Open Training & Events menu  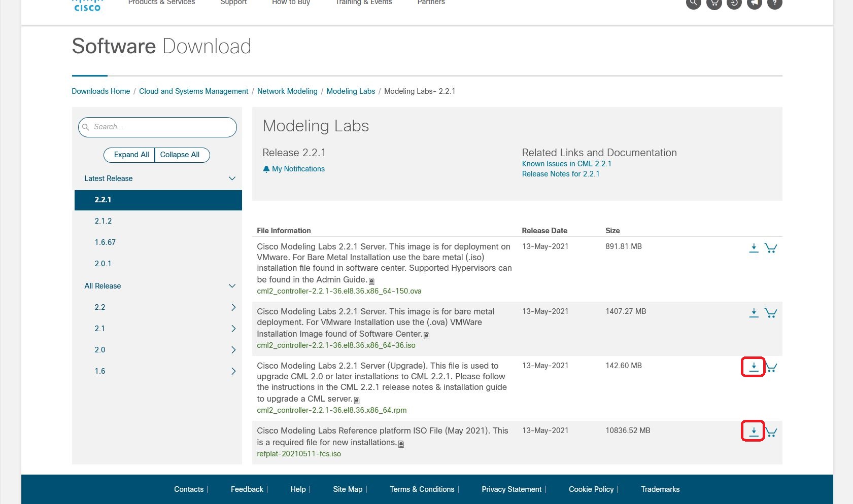point(364,3)
